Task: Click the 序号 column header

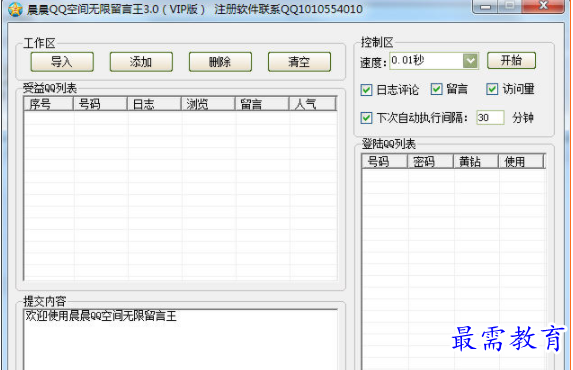Action: coord(48,104)
